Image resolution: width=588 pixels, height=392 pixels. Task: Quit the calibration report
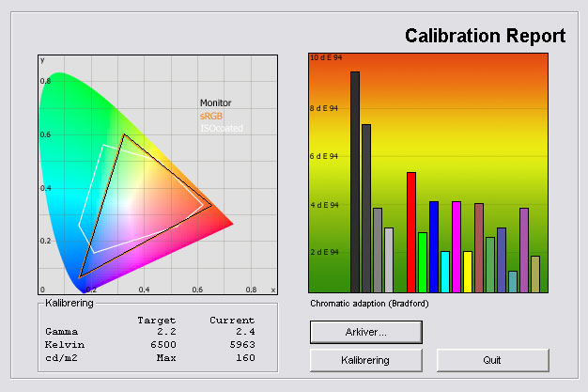click(x=492, y=360)
